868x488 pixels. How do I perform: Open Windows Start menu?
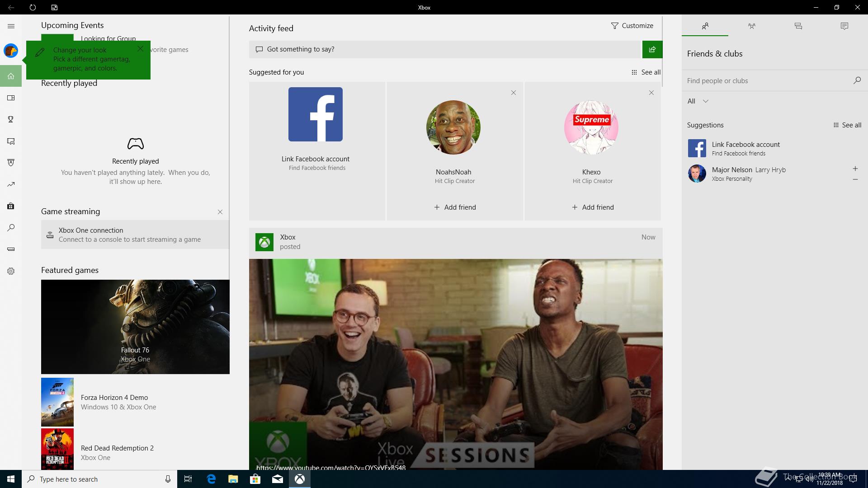tap(11, 479)
